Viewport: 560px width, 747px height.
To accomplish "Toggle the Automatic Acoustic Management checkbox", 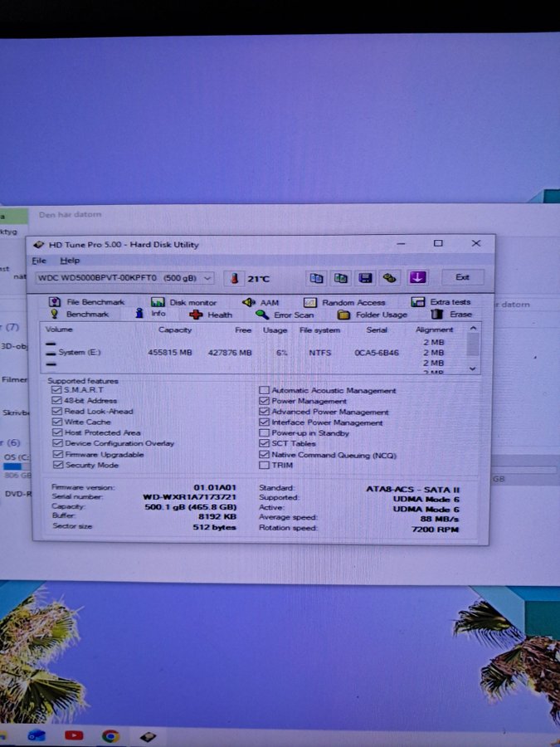I will 265,390.
